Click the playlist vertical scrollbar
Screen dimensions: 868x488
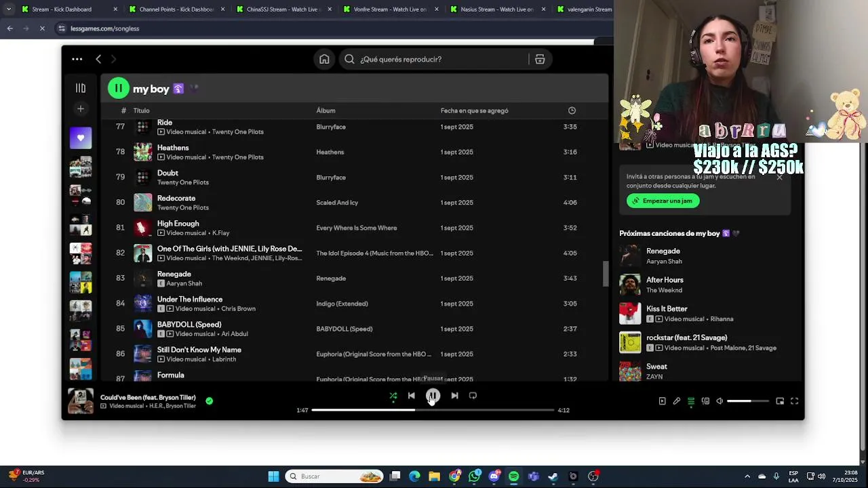coord(606,274)
